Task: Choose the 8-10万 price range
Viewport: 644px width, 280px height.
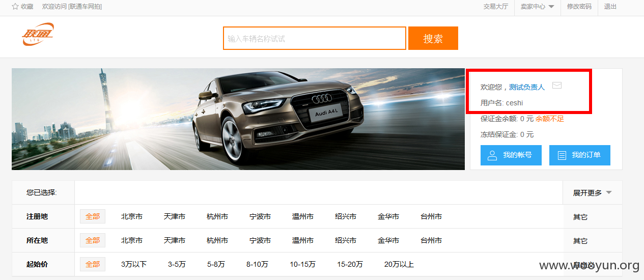Action: pyautogui.click(x=257, y=264)
